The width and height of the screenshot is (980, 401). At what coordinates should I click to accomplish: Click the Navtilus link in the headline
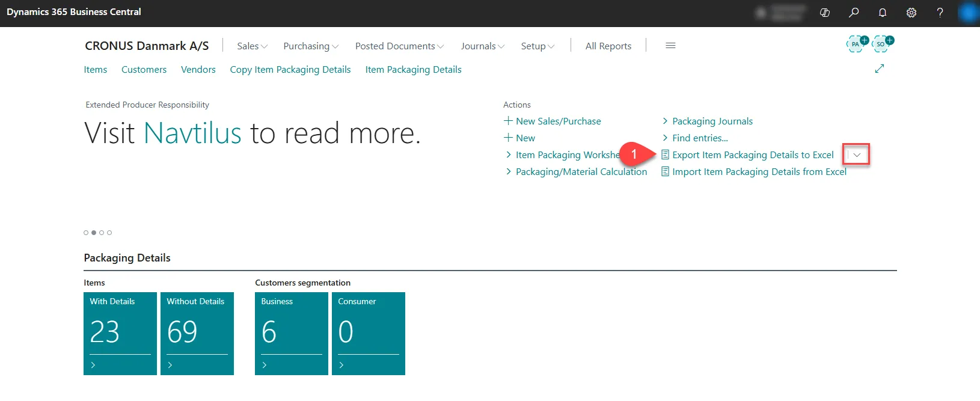click(193, 133)
